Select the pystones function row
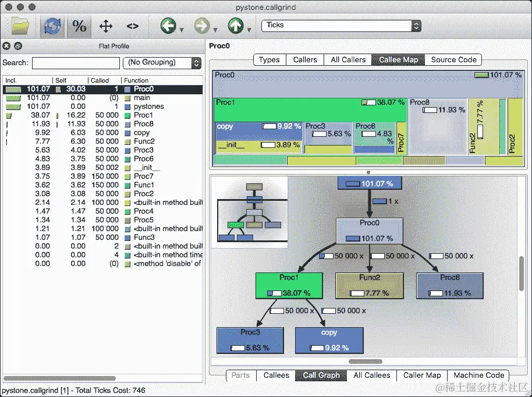Image resolution: width=532 pixels, height=397 pixels. click(x=103, y=107)
